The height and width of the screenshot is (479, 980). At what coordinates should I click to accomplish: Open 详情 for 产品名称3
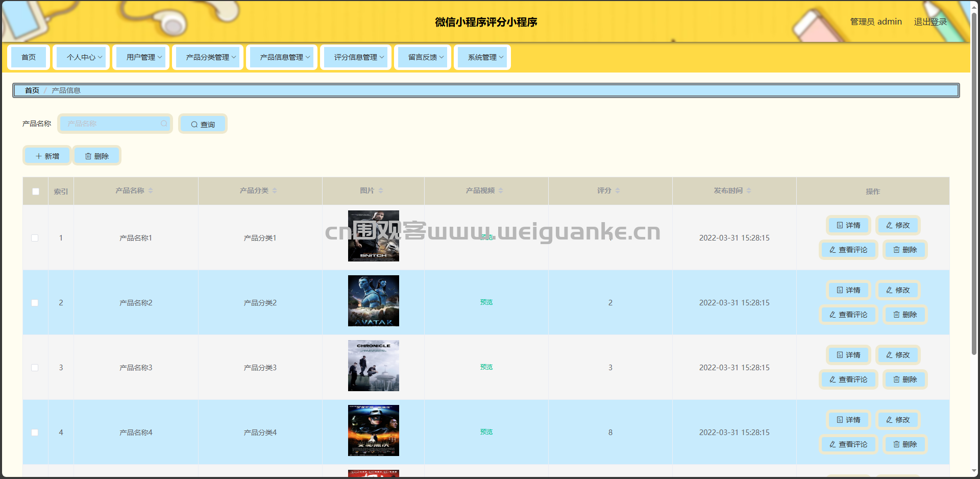tap(848, 355)
